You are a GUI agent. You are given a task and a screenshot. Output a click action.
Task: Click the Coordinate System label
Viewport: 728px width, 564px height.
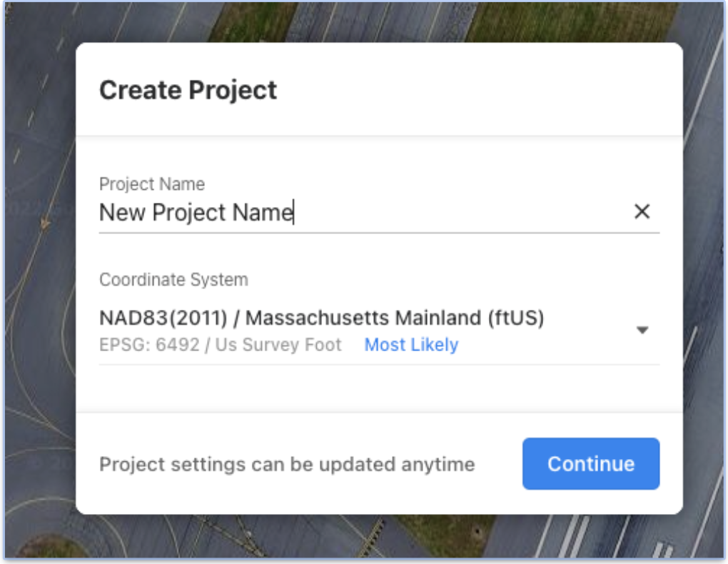tap(173, 280)
